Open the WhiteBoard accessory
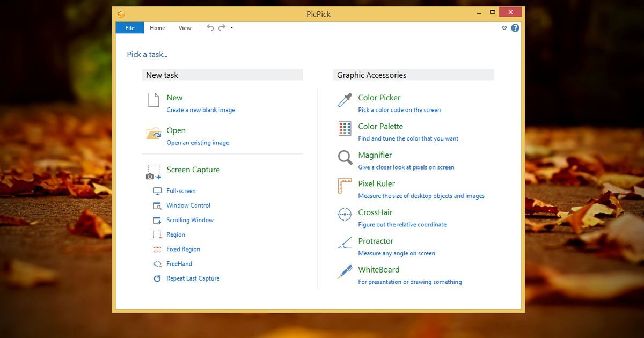The width and height of the screenshot is (644, 338). 379,270
